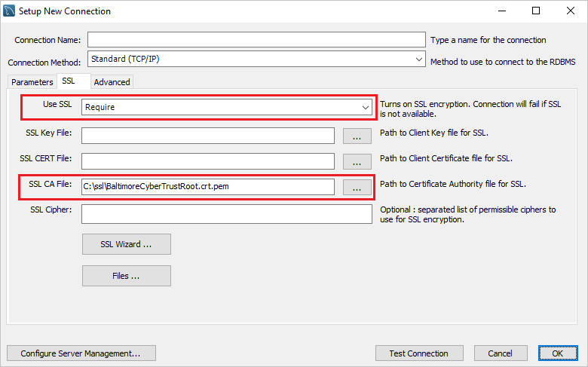Image resolution: width=588 pixels, height=367 pixels.
Task: Click Test Connection
Action: click(419, 353)
